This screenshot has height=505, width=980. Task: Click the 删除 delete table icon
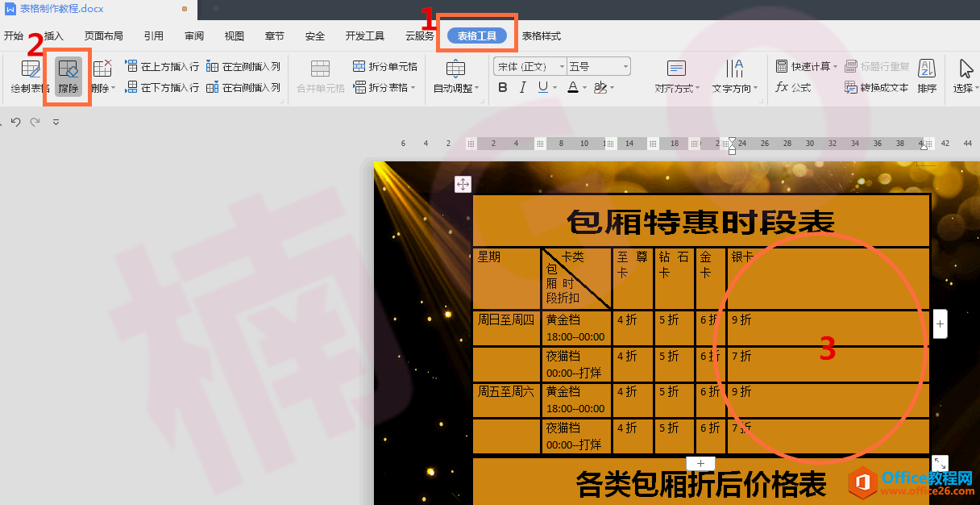pyautogui.click(x=102, y=69)
